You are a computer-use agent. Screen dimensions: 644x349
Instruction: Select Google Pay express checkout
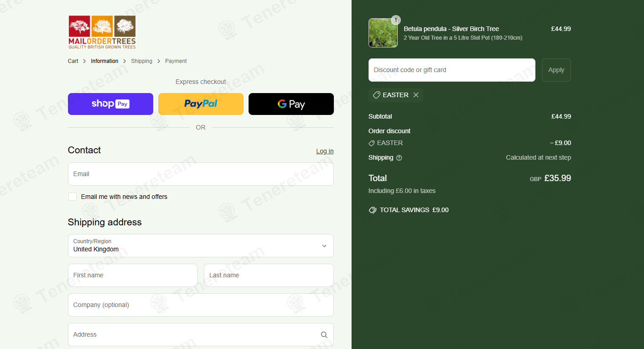point(291,104)
